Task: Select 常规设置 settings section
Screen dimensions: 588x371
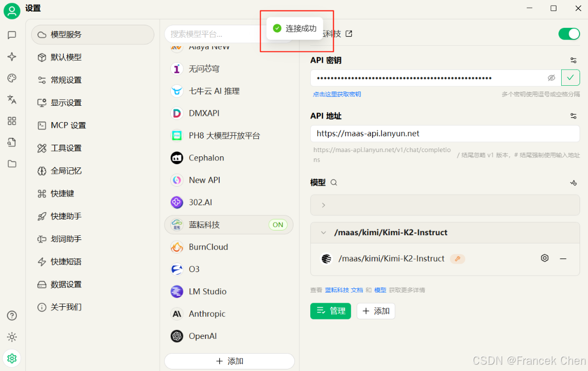Action: [93, 80]
